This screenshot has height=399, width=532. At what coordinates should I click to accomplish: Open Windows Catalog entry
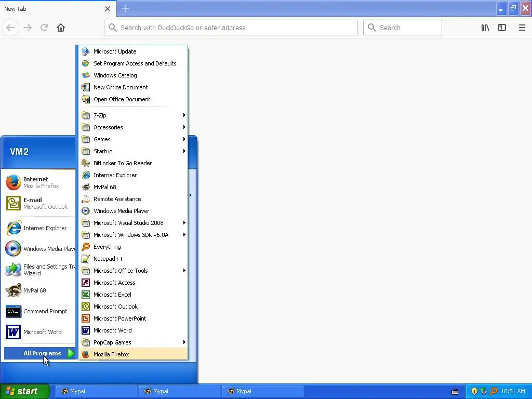pyautogui.click(x=133, y=75)
